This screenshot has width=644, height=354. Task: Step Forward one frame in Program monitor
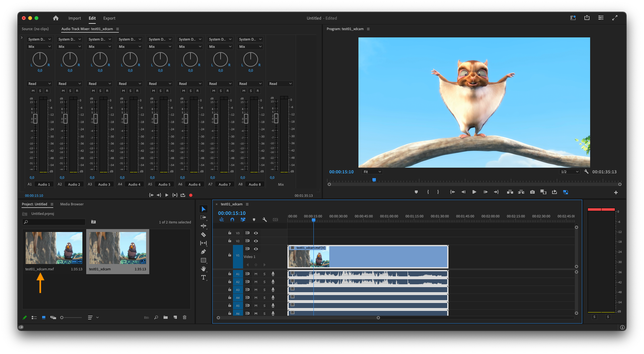click(x=486, y=192)
